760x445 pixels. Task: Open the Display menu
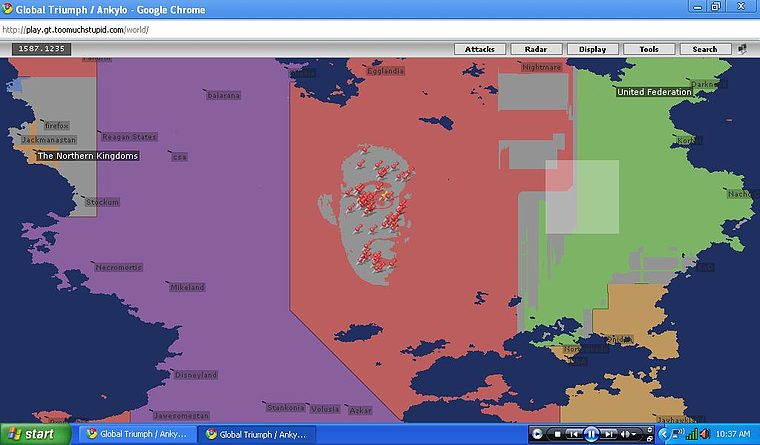pos(592,49)
